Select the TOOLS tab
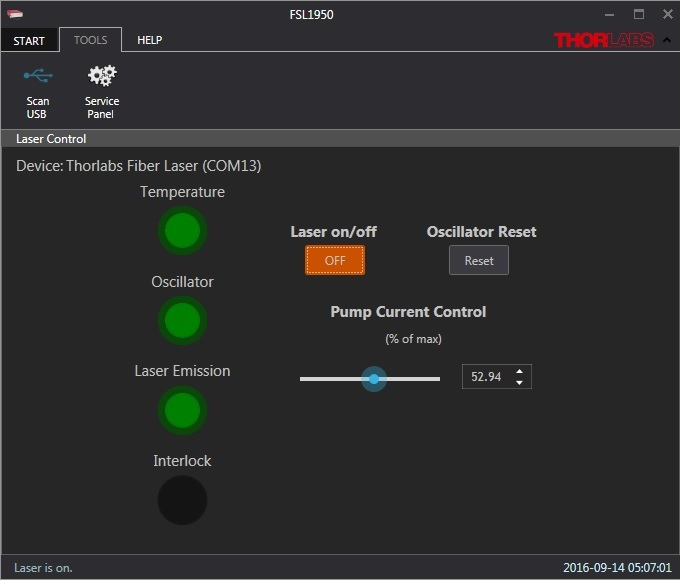Screen dimensions: 680x580 [90, 40]
